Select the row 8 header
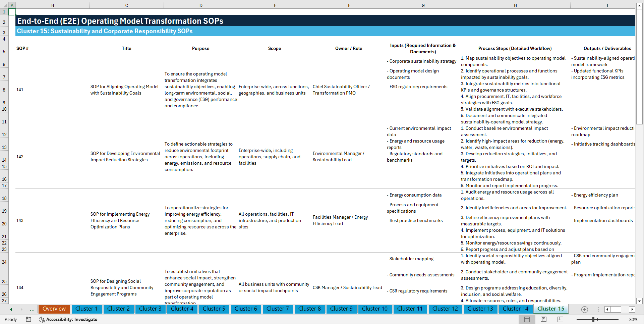This screenshot has width=644, height=324. 4,90
